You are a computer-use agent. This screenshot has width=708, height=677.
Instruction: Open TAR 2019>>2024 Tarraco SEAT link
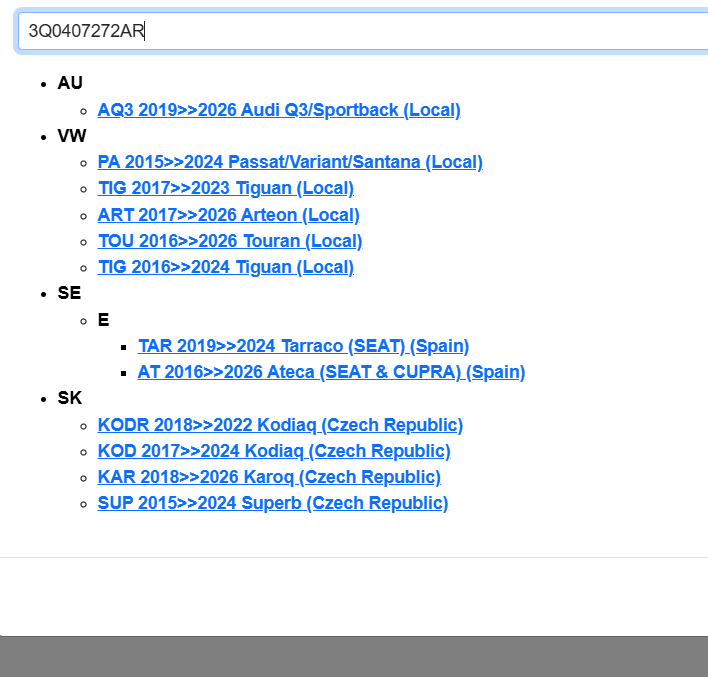303,346
